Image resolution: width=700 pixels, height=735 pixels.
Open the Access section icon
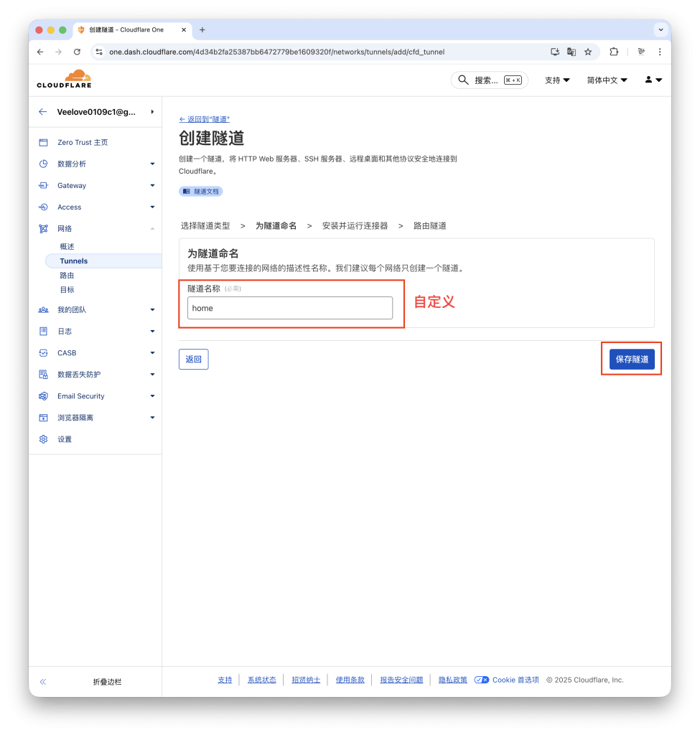[45, 207]
